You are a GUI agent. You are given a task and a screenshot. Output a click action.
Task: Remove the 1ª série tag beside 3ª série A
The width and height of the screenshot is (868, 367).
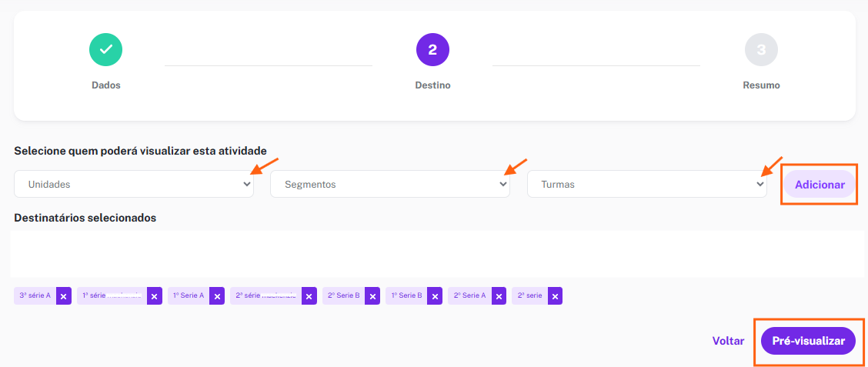click(x=155, y=296)
